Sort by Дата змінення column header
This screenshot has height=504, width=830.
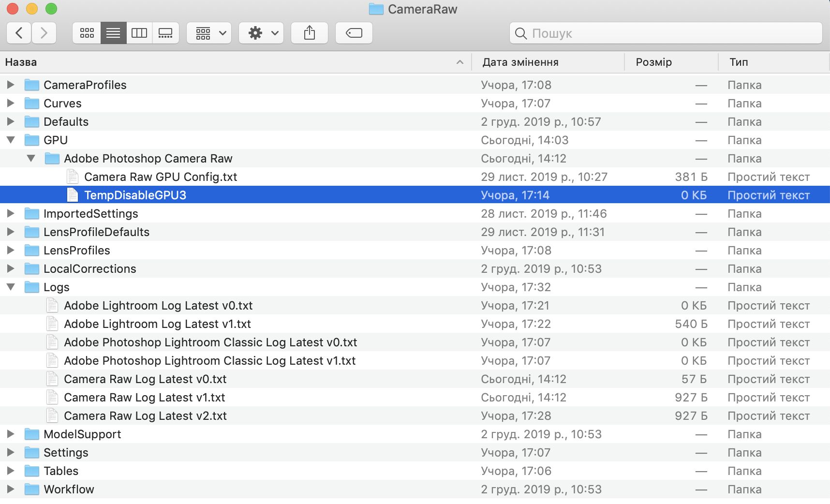(548, 62)
